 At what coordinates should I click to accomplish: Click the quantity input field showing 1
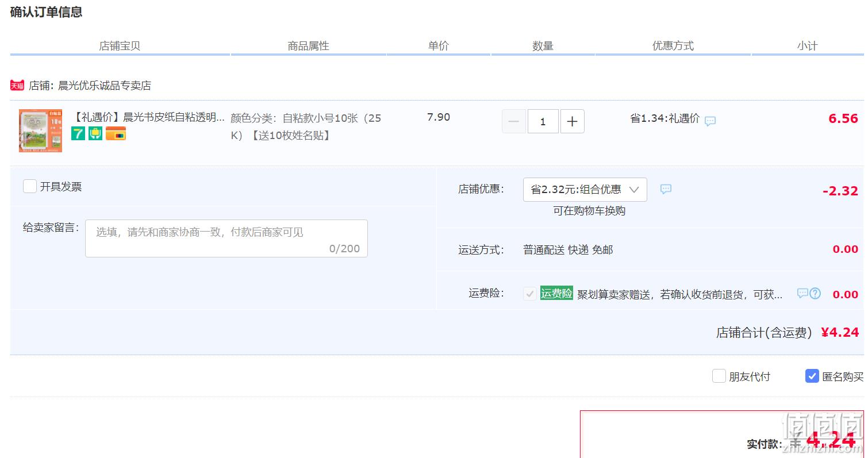[543, 121]
